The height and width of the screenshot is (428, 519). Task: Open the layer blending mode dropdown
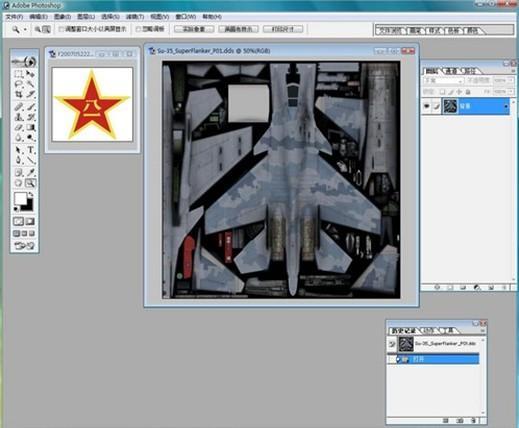443,81
